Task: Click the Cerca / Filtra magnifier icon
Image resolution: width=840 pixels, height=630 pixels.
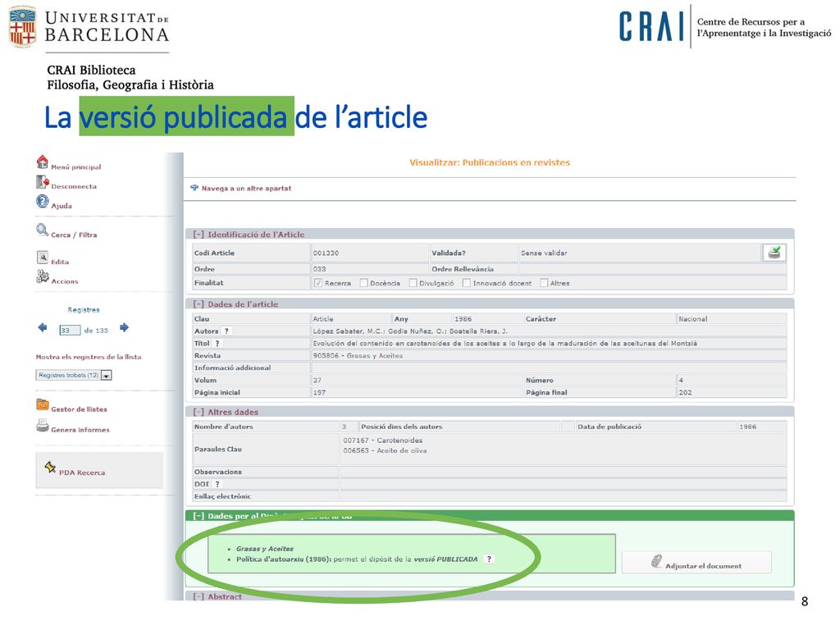Action: [43, 231]
